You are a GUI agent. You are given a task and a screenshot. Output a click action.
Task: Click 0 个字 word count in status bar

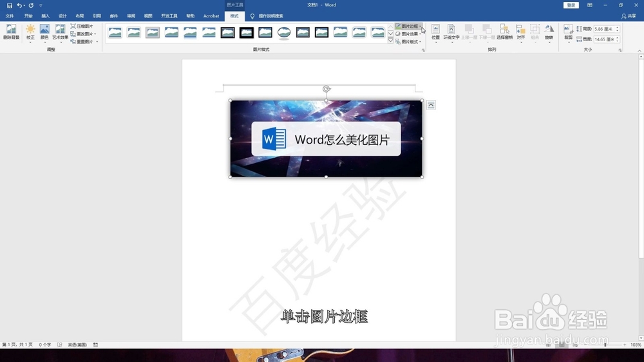pos(45,345)
